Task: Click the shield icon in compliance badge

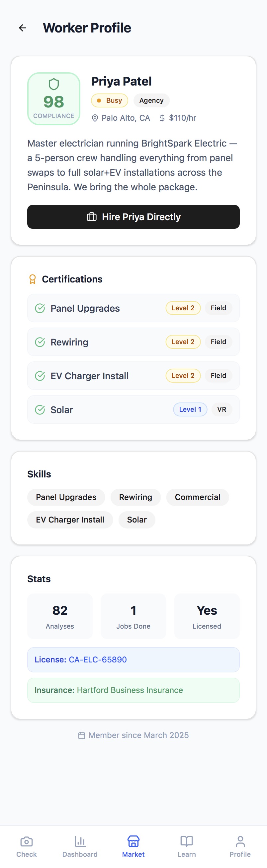Action: click(54, 84)
